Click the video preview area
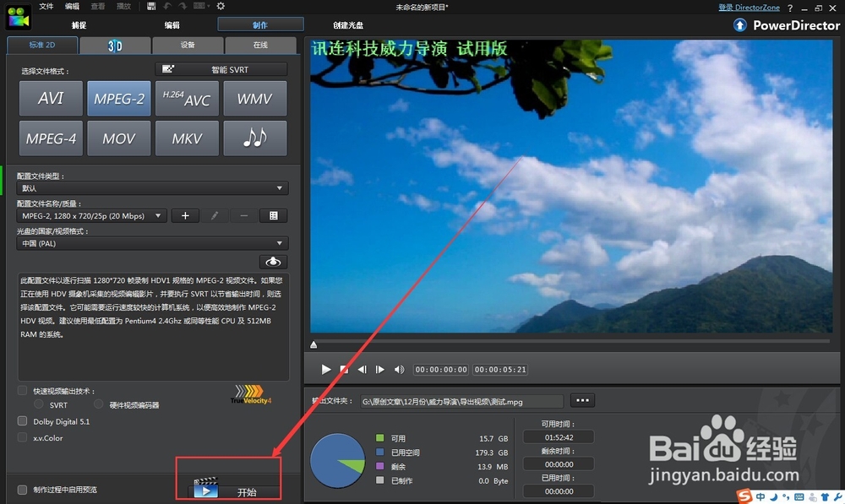Viewport: 845px width, 504px height. pos(571,187)
